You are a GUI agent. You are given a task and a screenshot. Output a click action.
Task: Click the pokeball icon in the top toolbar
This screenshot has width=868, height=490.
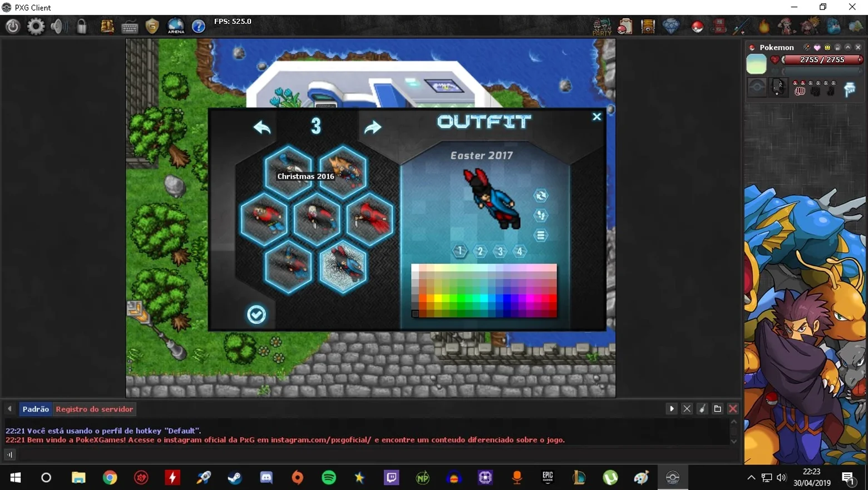(x=697, y=27)
